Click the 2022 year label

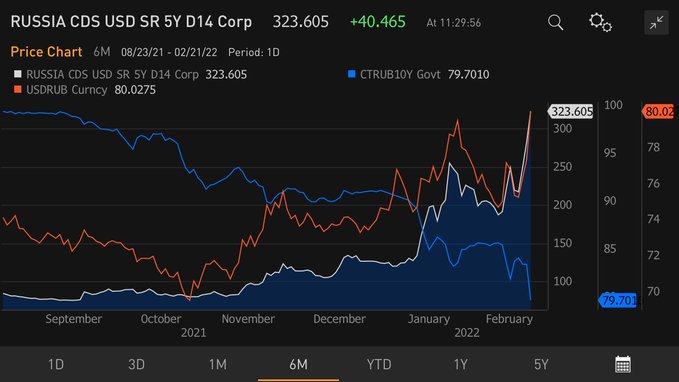point(467,333)
